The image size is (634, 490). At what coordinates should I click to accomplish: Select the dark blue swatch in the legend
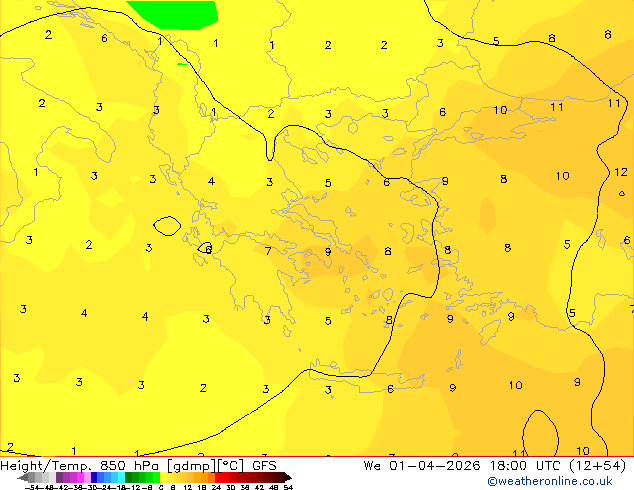point(94,477)
